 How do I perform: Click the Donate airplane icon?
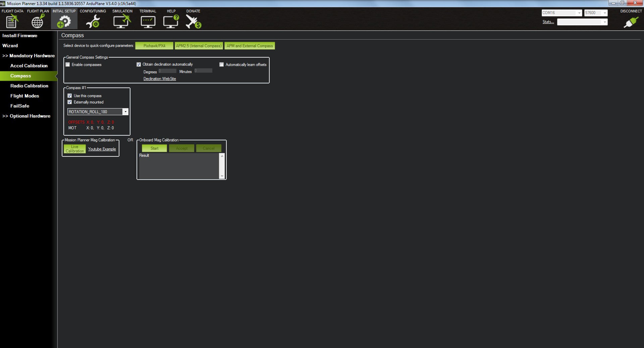(193, 21)
